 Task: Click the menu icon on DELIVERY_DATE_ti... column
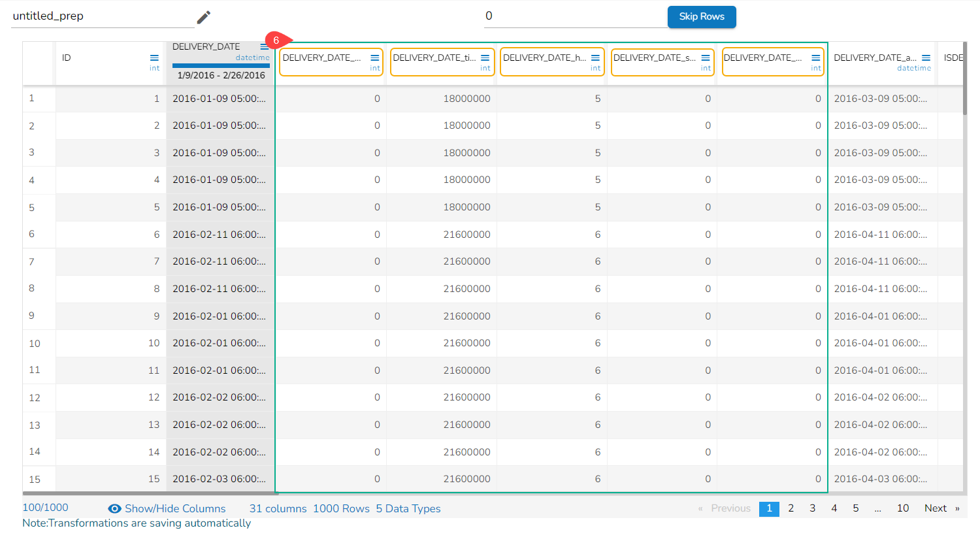485,58
